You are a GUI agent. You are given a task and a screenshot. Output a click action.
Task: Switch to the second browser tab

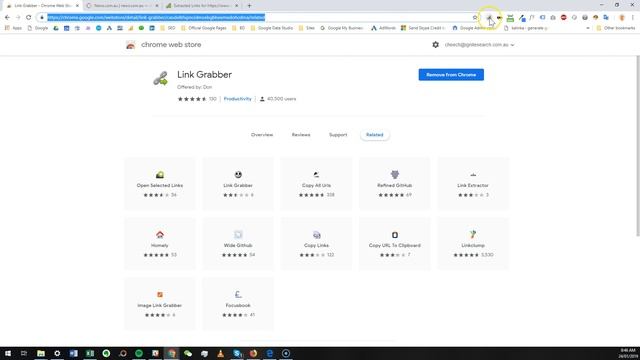click(x=122, y=6)
